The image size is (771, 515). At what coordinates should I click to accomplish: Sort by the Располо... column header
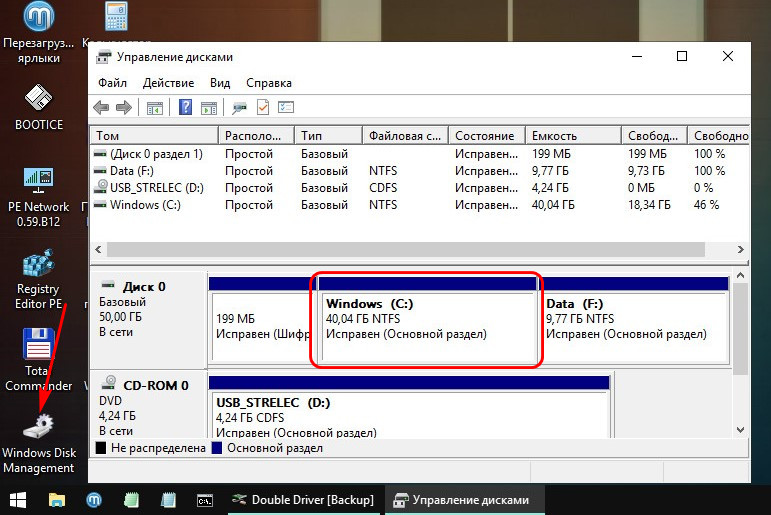pos(256,135)
